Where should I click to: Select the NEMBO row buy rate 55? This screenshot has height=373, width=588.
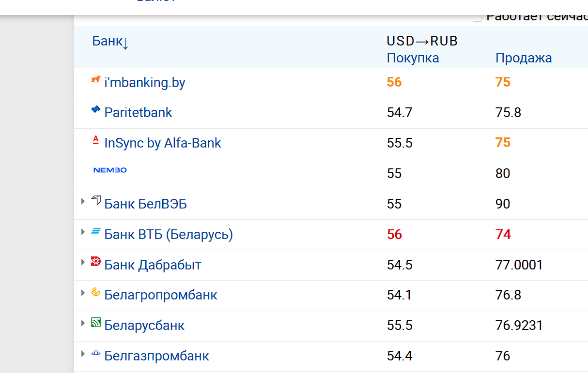coord(394,174)
